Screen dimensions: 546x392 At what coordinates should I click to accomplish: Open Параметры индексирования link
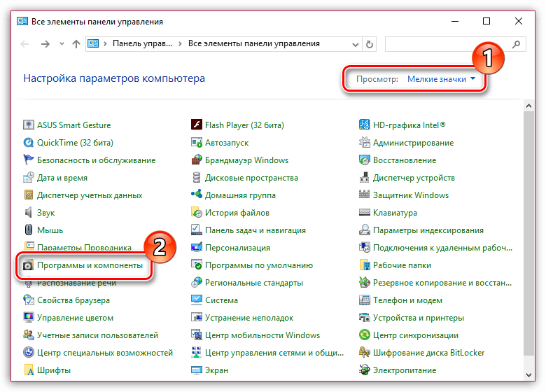(x=428, y=230)
